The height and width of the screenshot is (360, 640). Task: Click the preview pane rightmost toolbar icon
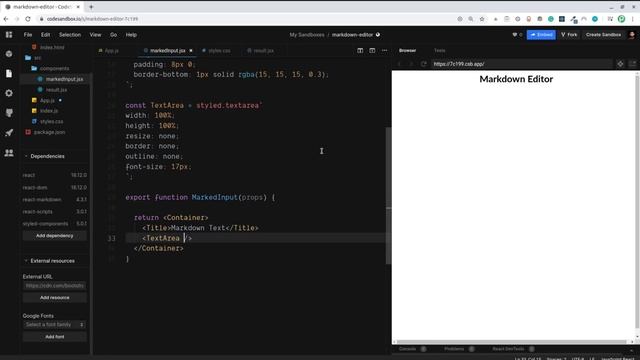[632, 64]
